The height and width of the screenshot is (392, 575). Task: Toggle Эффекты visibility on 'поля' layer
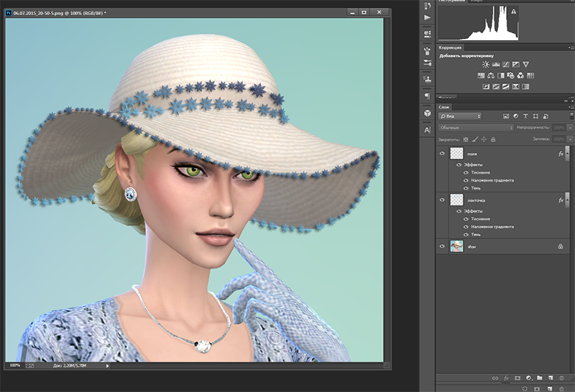coord(459,165)
